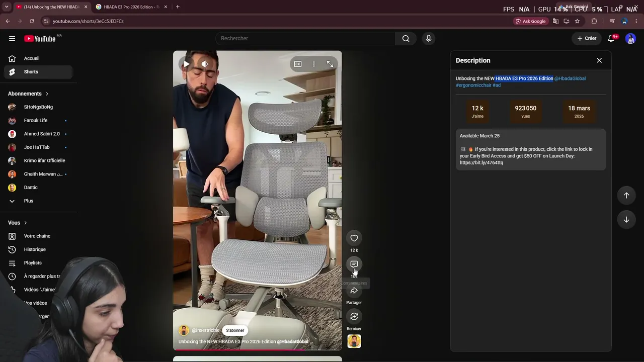Open the Chrome three-dot menu

[x=636, y=21]
